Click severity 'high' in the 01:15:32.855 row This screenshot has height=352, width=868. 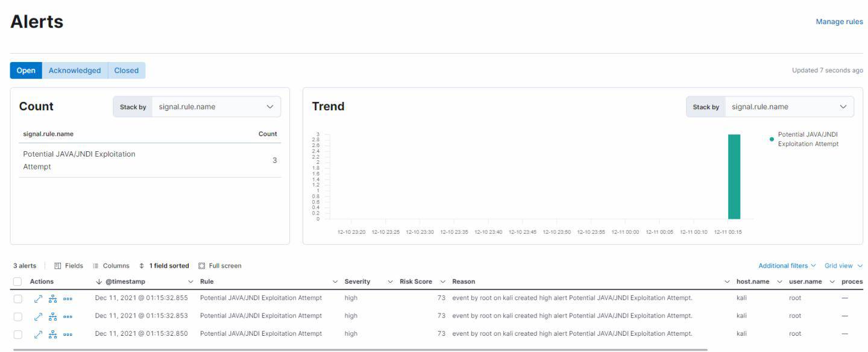point(351,298)
